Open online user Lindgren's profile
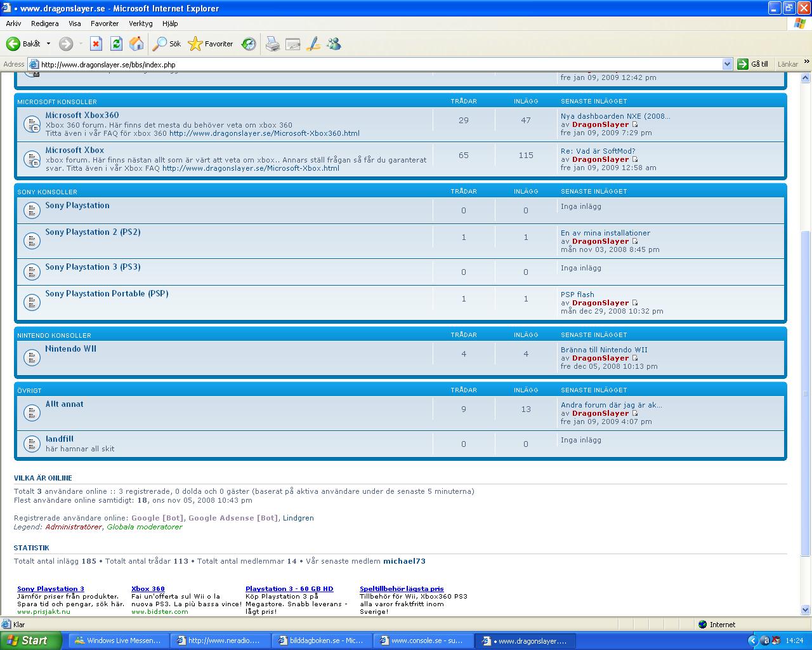 [x=298, y=518]
